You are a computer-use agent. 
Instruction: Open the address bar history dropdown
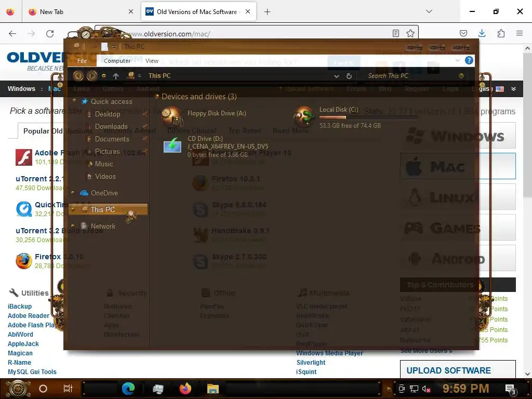tap(336, 76)
